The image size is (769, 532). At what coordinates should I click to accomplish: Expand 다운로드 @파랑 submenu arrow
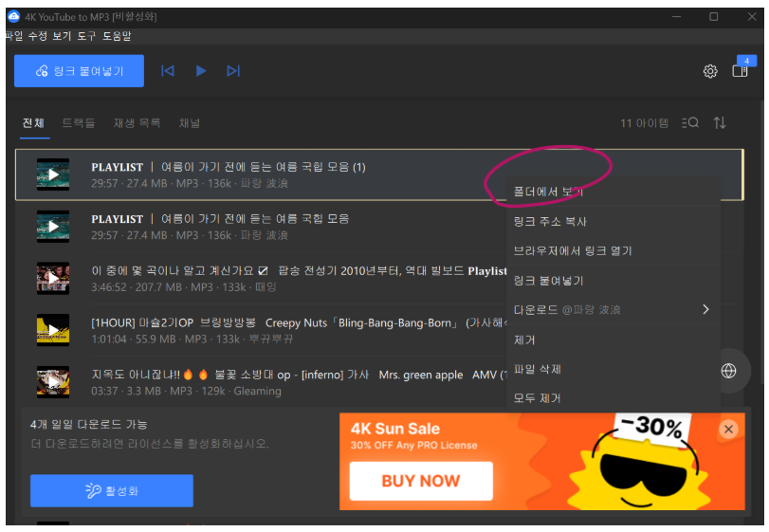(x=705, y=309)
